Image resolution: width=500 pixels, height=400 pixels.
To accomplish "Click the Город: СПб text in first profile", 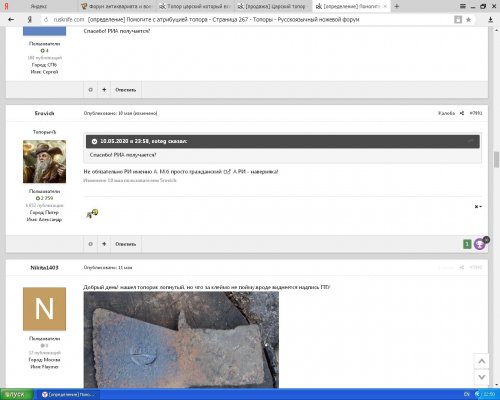I will [44, 65].
